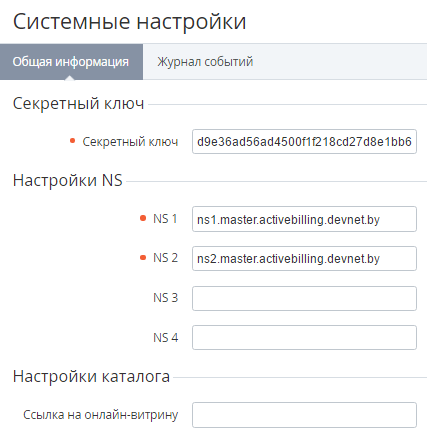Click the red required dot near NS 2
Image resolution: width=427 pixels, height=437 pixels.
[x=143, y=258]
